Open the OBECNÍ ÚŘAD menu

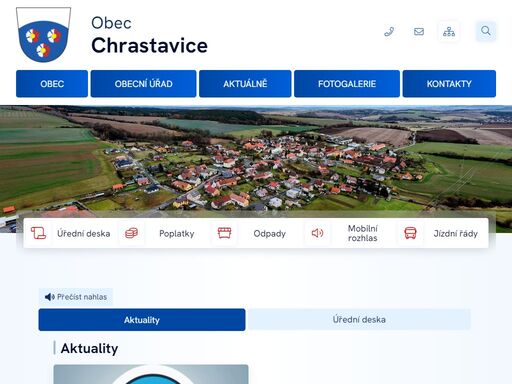tap(144, 84)
